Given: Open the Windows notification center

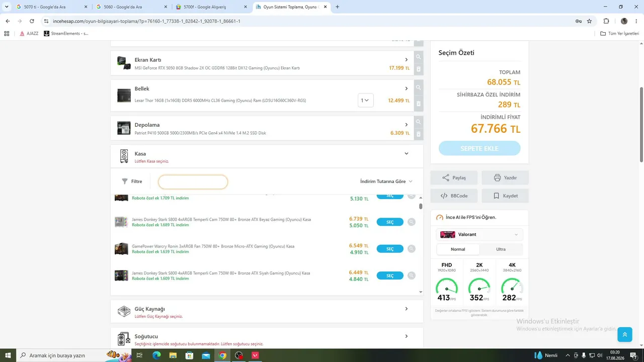Looking at the screenshot, I should (633, 355).
